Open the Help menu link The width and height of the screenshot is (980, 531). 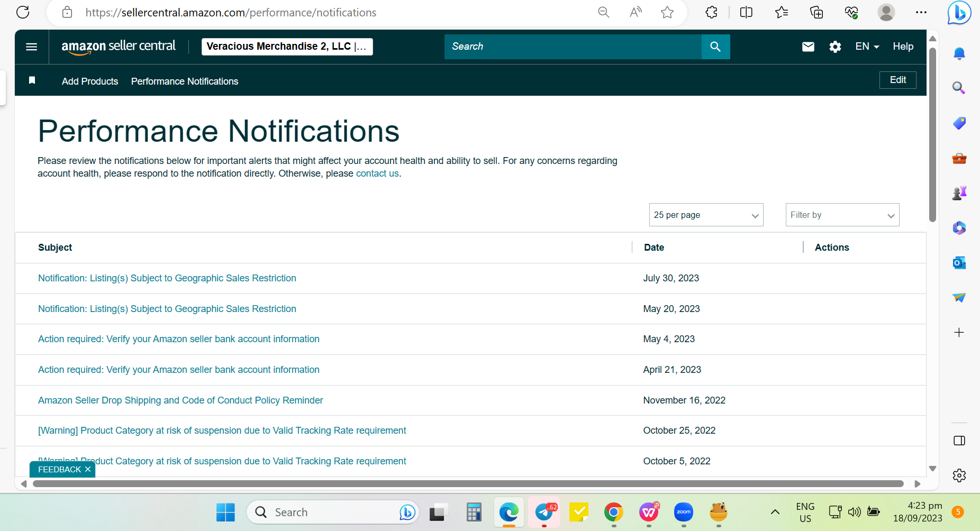(x=903, y=47)
